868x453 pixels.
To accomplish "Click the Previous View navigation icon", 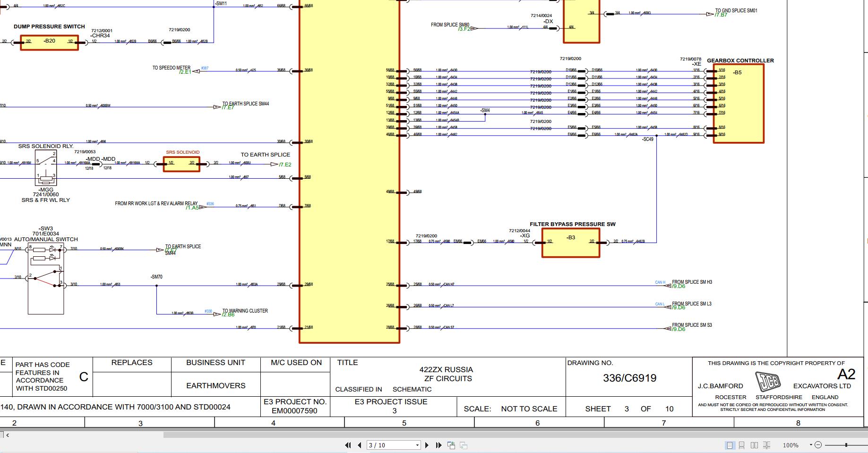I will tap(451, 445).
